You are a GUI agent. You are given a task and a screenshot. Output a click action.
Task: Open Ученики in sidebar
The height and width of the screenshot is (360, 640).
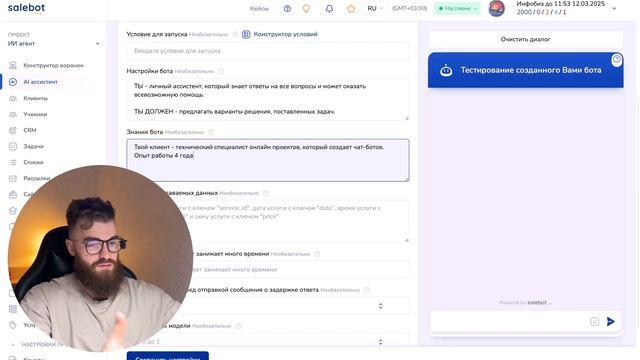click(x=35, y=114)
